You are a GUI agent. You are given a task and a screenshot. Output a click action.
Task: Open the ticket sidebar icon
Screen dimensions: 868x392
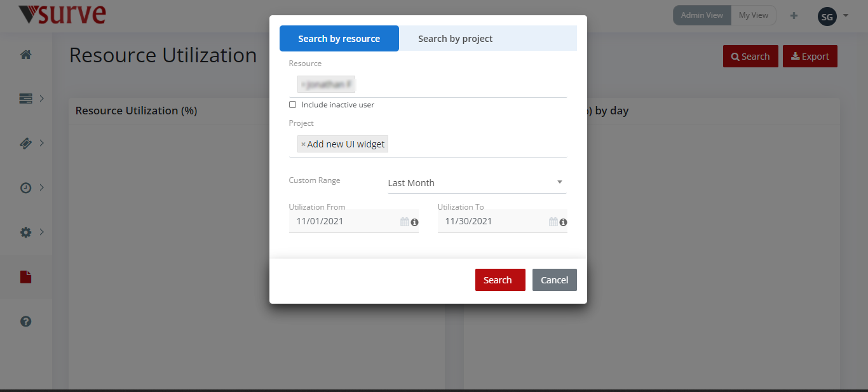(x=25, y=144)
